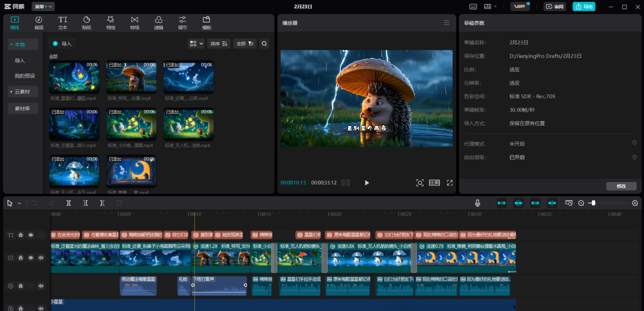Click the 修改 modify button
The image size is (644, 311).
click(621, 186)
